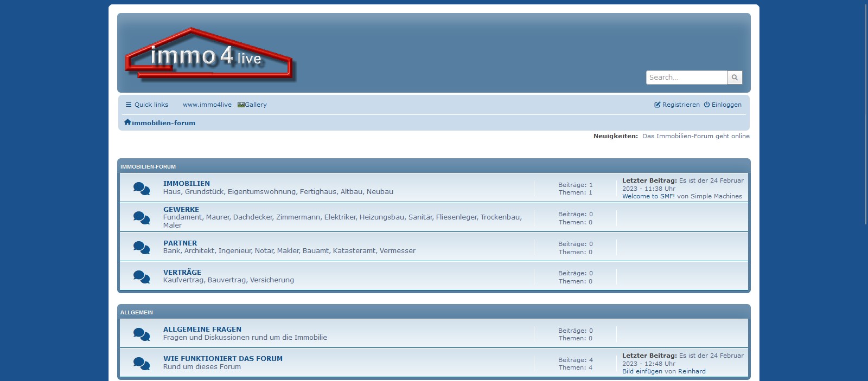
Task: Open the PARTNER forum
Action: click(x=180, y=243)
